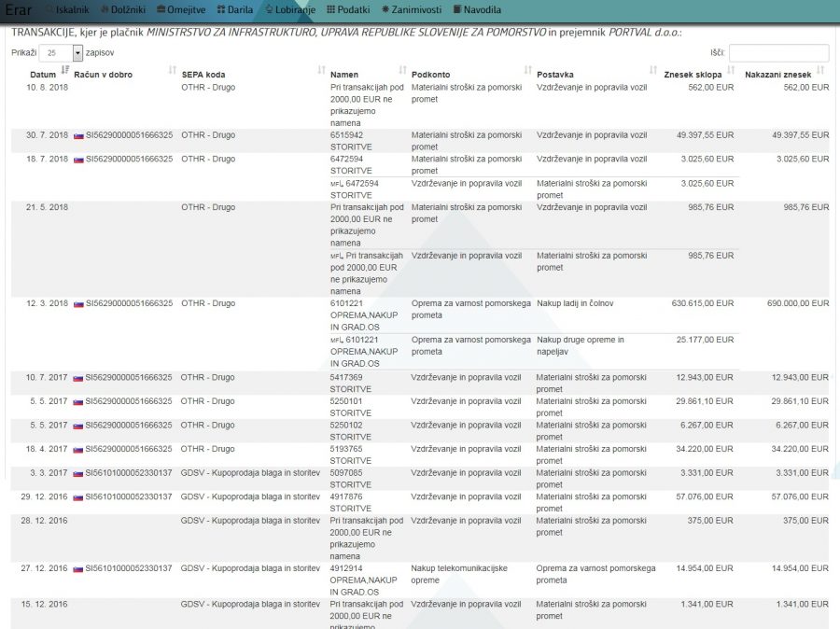Click the Podkonto column header
The image size is (840, 629).
(430, 75)
